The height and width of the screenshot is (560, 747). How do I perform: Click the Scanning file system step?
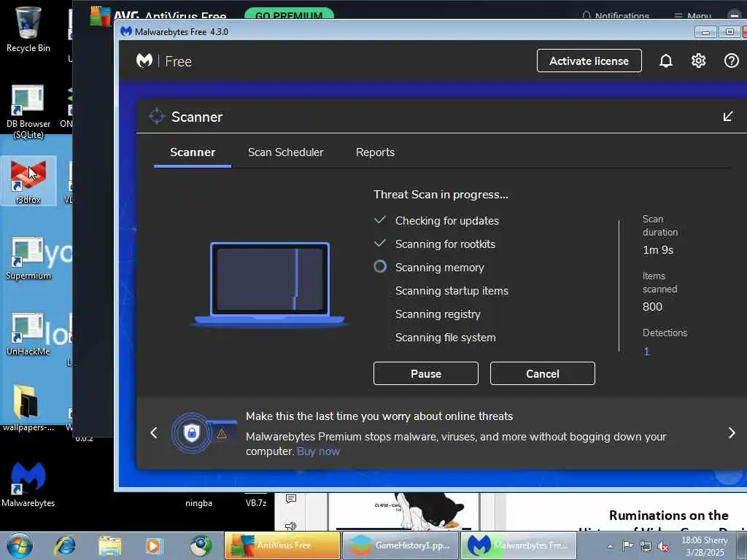446,338
